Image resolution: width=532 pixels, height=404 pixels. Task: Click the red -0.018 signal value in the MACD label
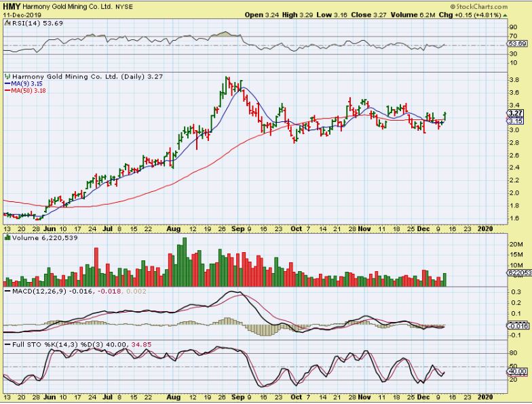tap(109, 291)
